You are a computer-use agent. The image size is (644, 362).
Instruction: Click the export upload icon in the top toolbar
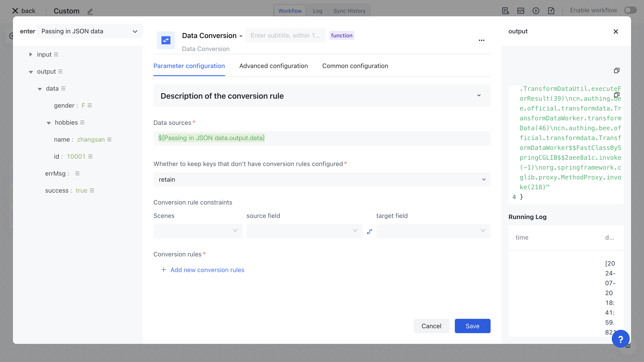[x=551, y=11]
